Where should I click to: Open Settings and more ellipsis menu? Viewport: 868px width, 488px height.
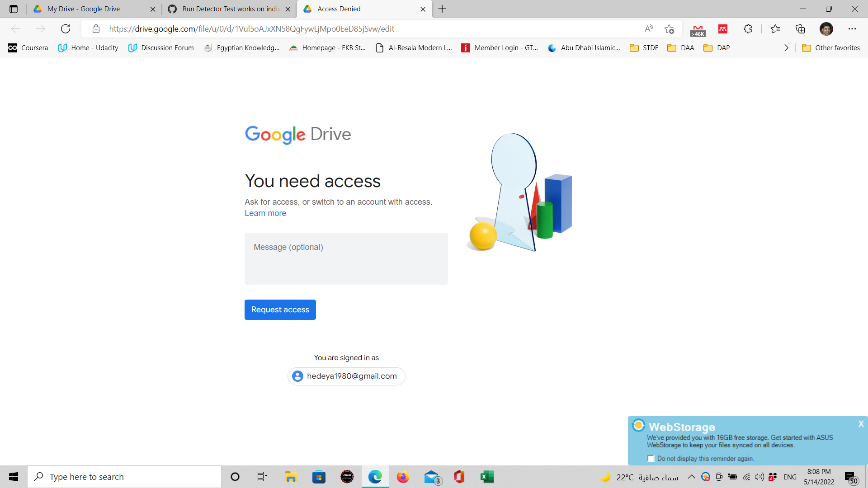(852, 29)
